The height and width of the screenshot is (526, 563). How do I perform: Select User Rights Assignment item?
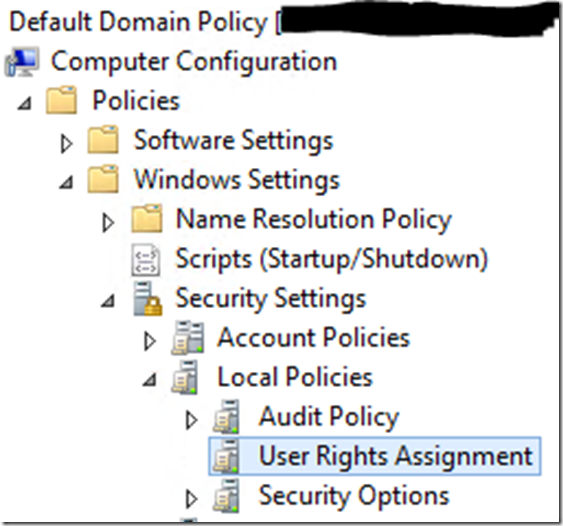tap(375, 456)
